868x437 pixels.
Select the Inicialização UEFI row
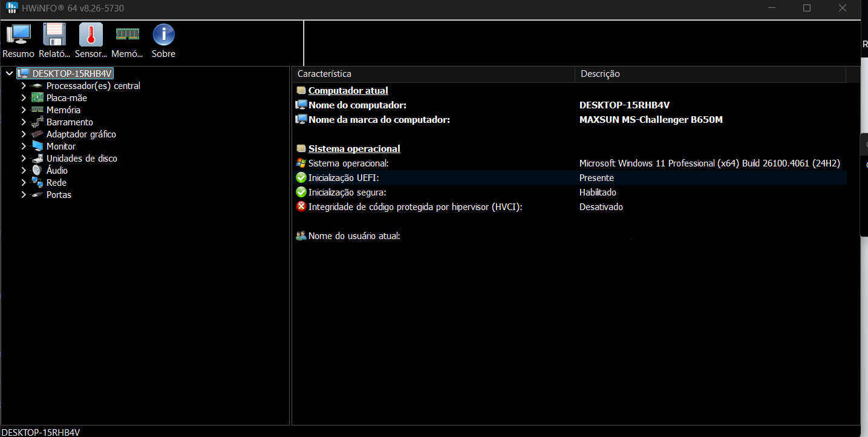pyautogui.click(x=344, y=178)
